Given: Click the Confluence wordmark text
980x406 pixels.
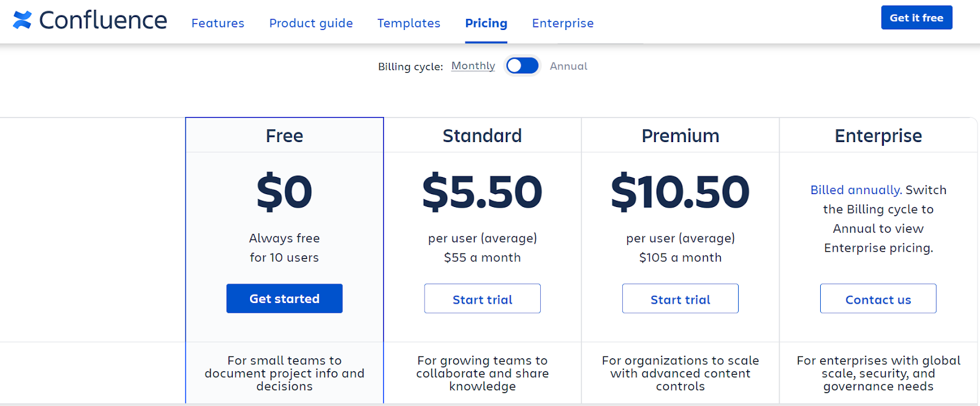Looking at the screenshot, I should pos(103,21).
